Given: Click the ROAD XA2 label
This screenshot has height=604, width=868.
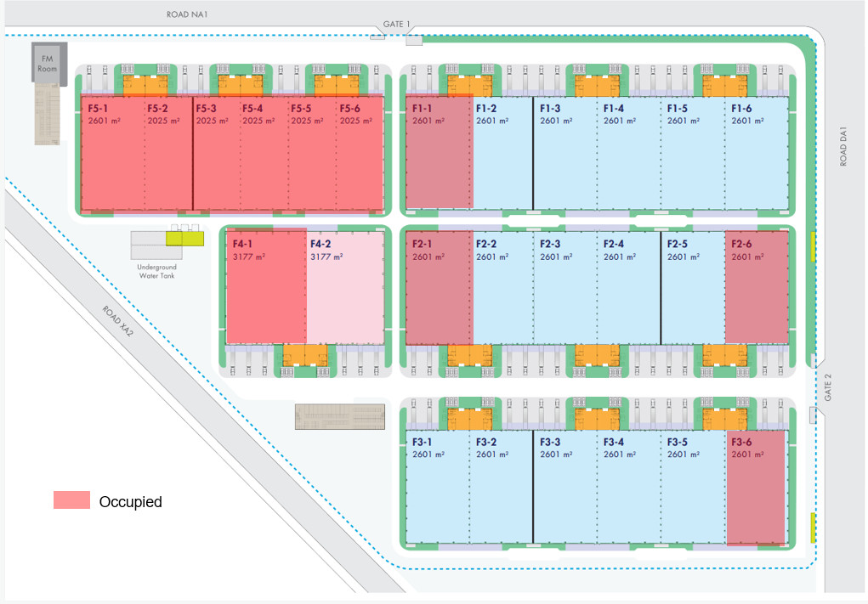Looking at the screenshot, I should click(118, 321).
